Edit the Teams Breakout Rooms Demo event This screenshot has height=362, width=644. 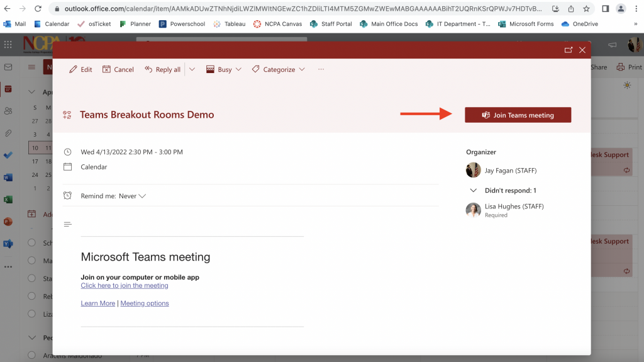click(x=80, y=69)
